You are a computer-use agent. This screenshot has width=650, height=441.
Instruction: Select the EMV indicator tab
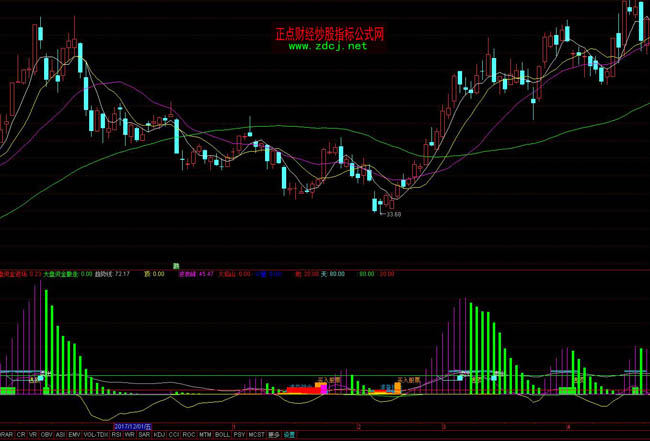[74, 435]
